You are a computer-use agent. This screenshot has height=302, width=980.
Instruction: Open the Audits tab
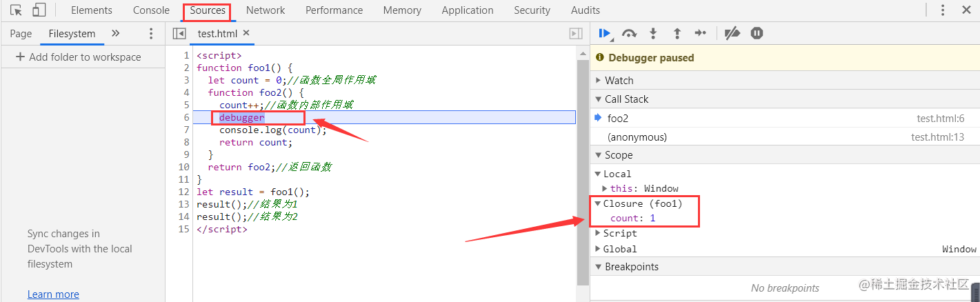tap(586, 10)
